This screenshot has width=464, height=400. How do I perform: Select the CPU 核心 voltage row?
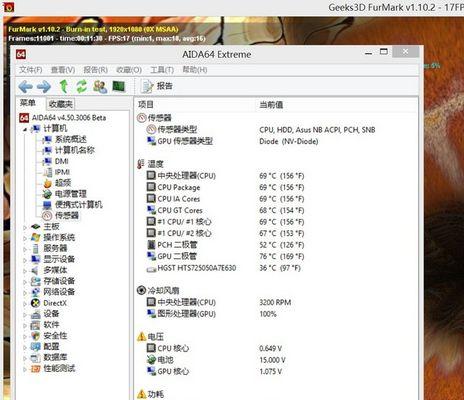pyautogui.click(x=277, y=348)
